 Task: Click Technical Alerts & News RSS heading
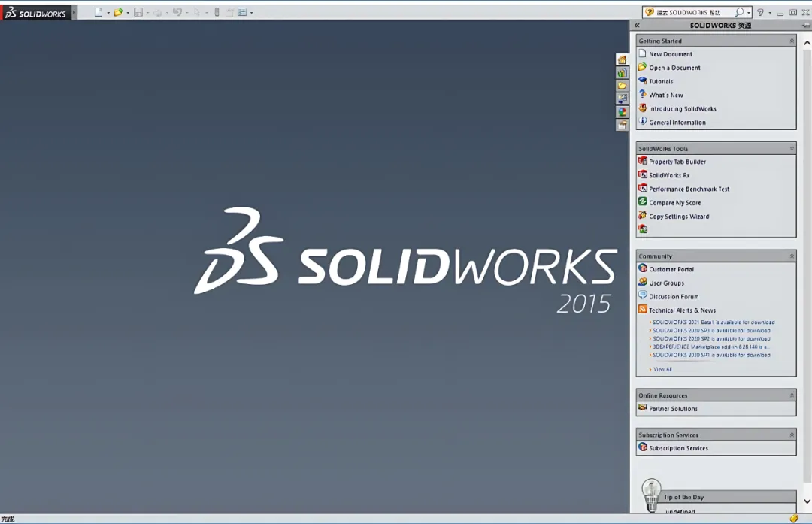coord(682,310)
